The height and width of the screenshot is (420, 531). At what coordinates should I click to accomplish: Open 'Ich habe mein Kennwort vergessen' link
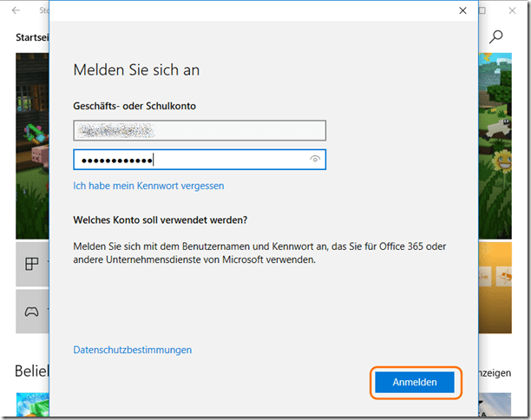coord(148,186)
